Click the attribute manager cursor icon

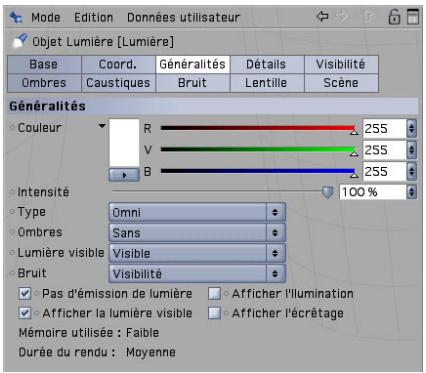click(x=16, y=17)
